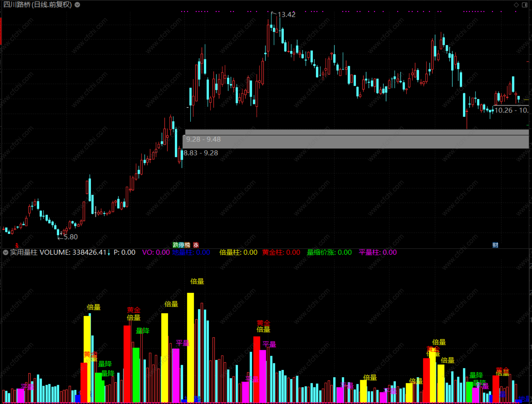The image size is (532, 404).
Task: Open the dropdown beside 四川路桥(日线.前复权)
Action: pos(77,5)
